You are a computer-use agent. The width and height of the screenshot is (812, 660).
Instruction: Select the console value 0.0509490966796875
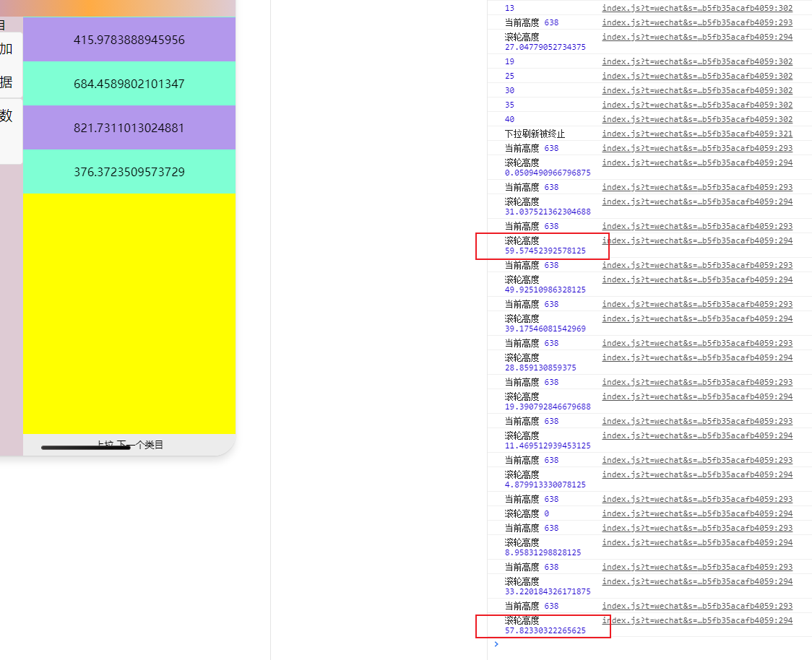point(548,173)
